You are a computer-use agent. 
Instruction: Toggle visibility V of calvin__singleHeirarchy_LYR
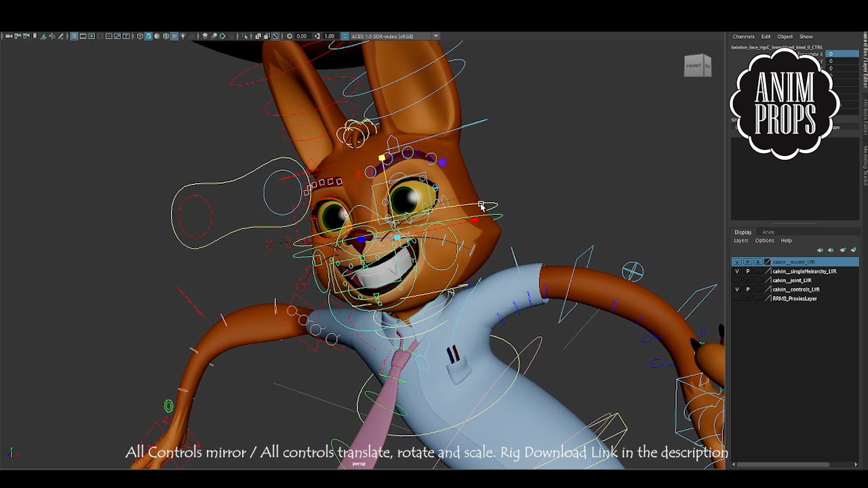[x=737, y=271]
